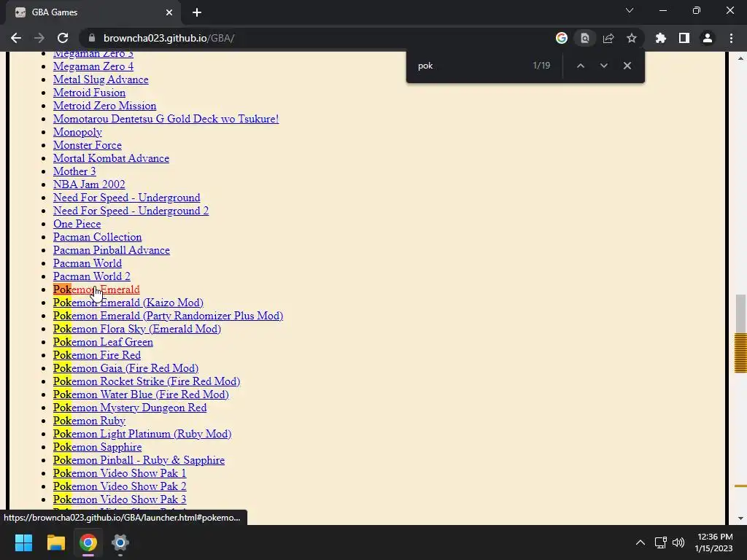Click the find-in-page search icon in address bar
This screenshot has height=560, width=747.
click(585, 38)
